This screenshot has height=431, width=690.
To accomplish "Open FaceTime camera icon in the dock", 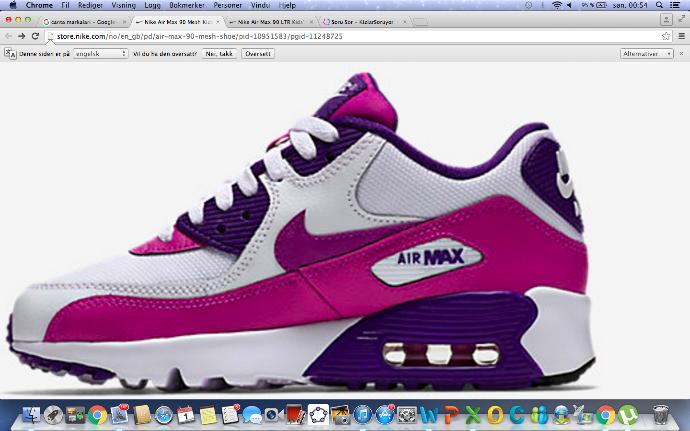I will click(x=273, y=415).
